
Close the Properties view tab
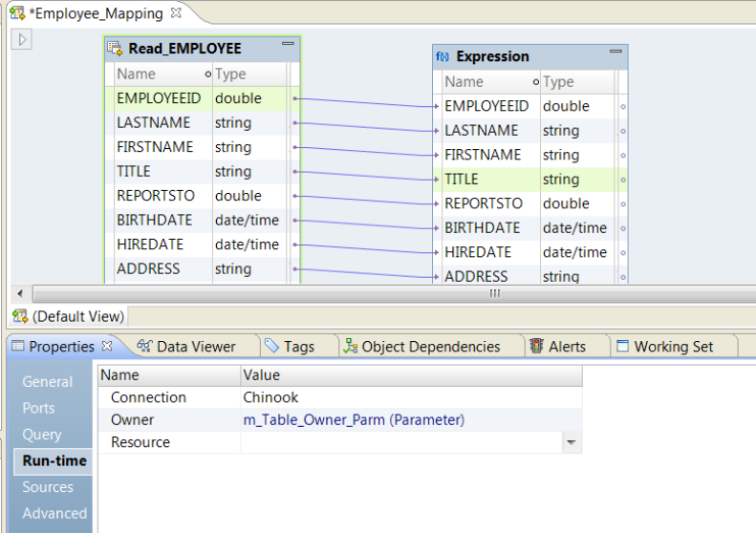point(107,346)
